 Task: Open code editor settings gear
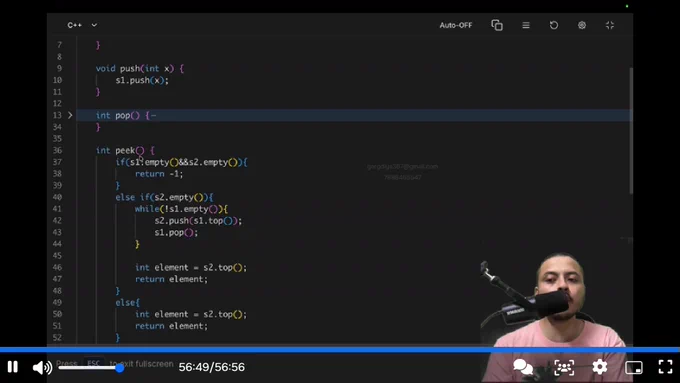(582, 25)
